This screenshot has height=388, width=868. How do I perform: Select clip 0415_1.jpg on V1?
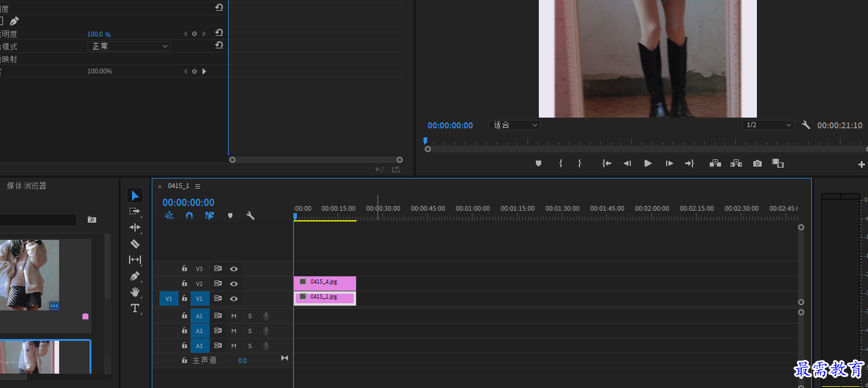(x=324, y=298)
